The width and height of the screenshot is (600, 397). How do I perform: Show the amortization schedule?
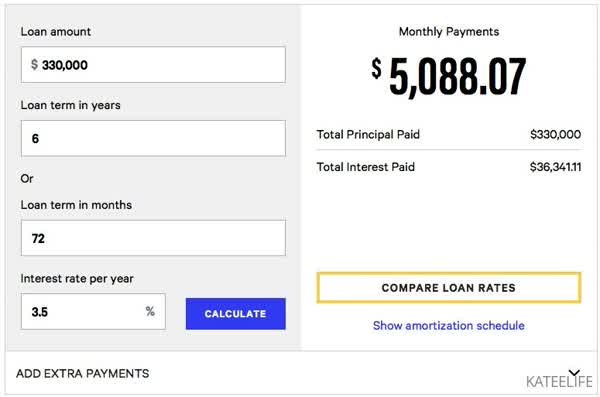coord(448,325)
